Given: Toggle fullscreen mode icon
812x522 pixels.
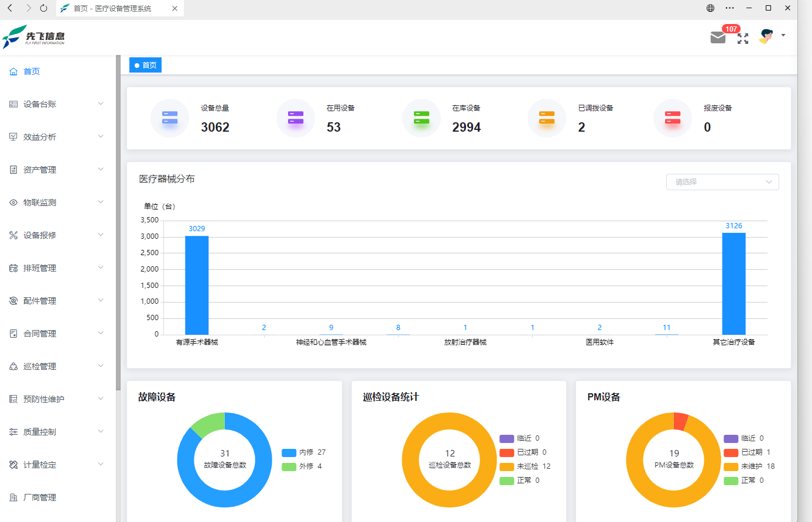Looking at the screenshot, I should [743, 39].
